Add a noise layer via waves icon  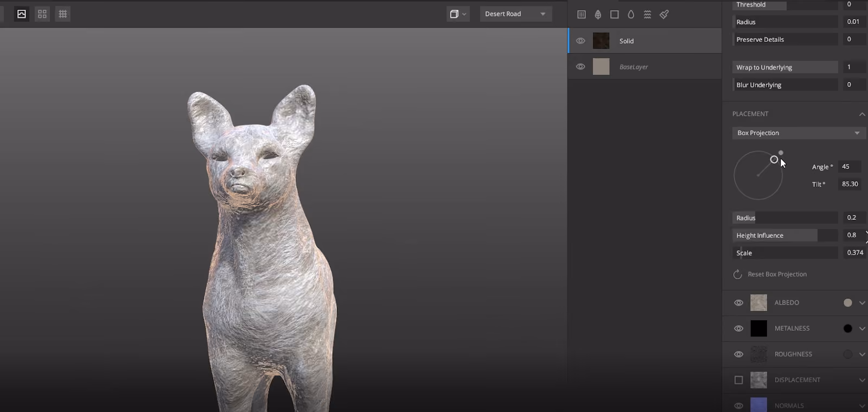pyautogui.click(x=647, y=15)
